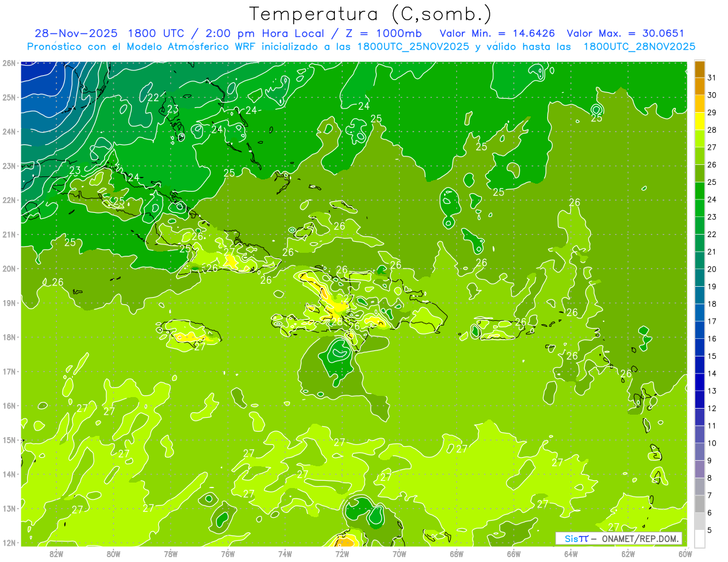Click the 62W longitude axis label

coord(628,554)
